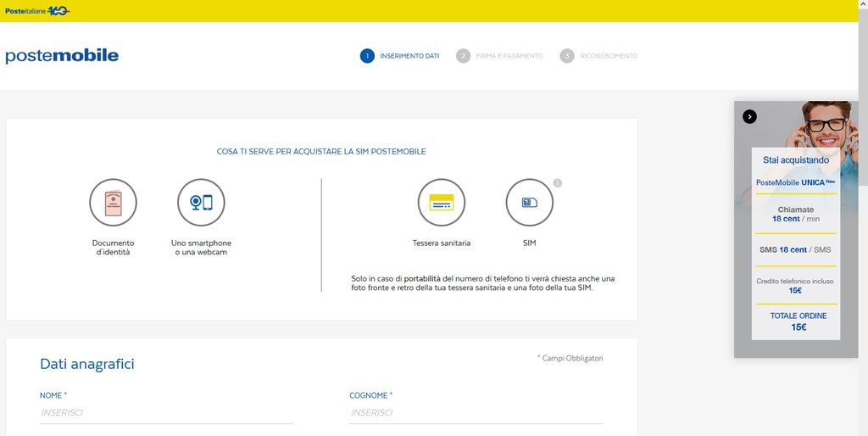
Task: Click the 'Stai acquistando' heading
Action: point(795,160)
